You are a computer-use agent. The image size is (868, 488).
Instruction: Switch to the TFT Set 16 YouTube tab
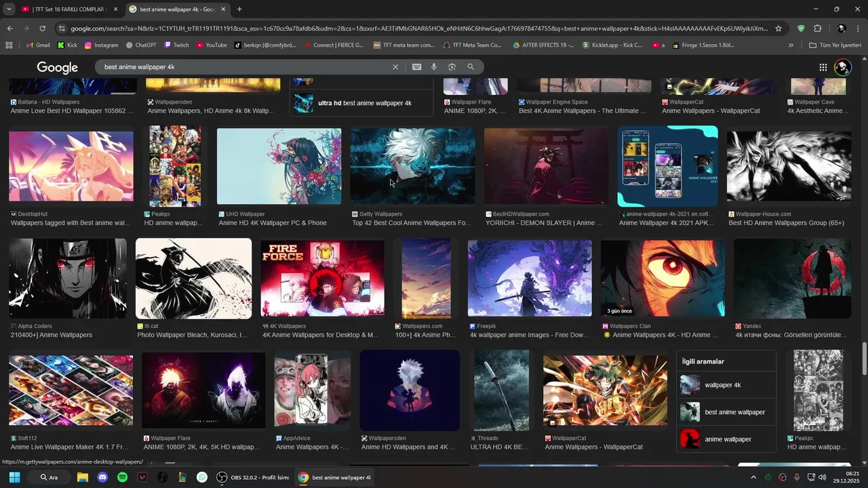click(x=71, y=9)
